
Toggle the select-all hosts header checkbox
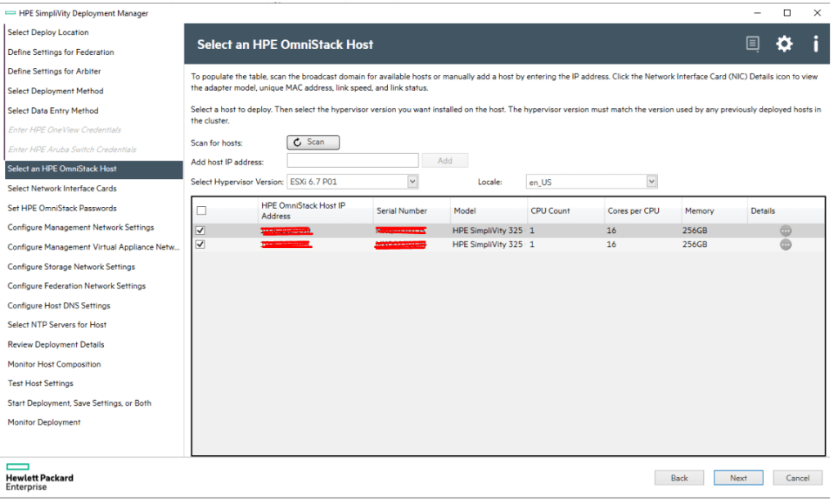tap(201, 211)
